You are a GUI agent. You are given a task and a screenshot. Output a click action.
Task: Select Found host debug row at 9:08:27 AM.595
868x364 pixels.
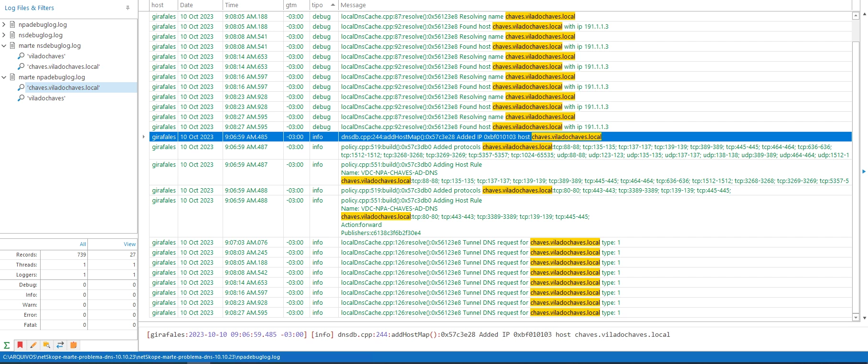point(501,127)
